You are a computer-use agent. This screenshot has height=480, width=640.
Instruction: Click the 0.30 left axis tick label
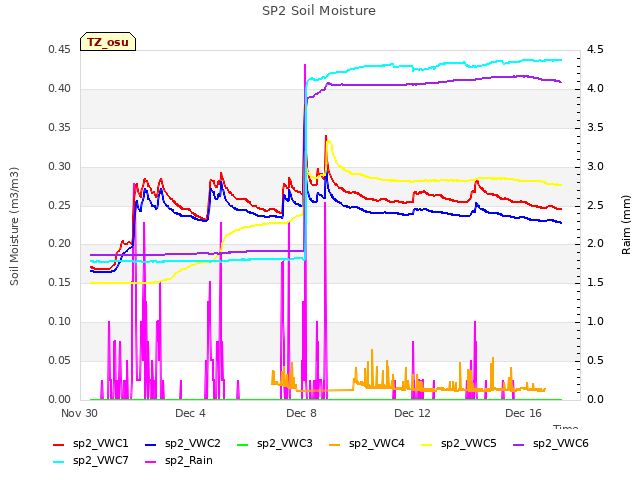coord(59,167)
